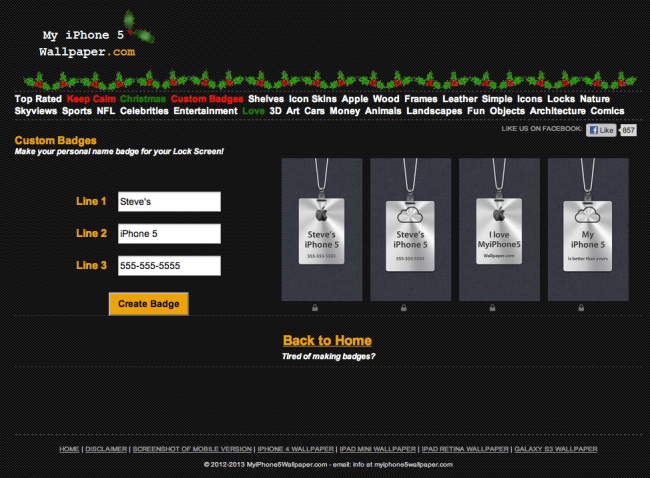
Task: Open the GALAXY S3 WALLPAPER footer link
Action: 556,449
